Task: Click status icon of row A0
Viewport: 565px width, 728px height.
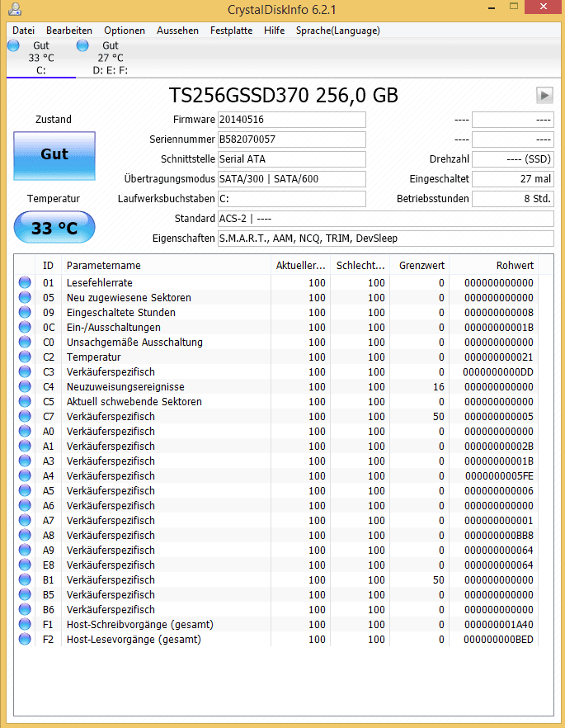Action: pos(25,432)
